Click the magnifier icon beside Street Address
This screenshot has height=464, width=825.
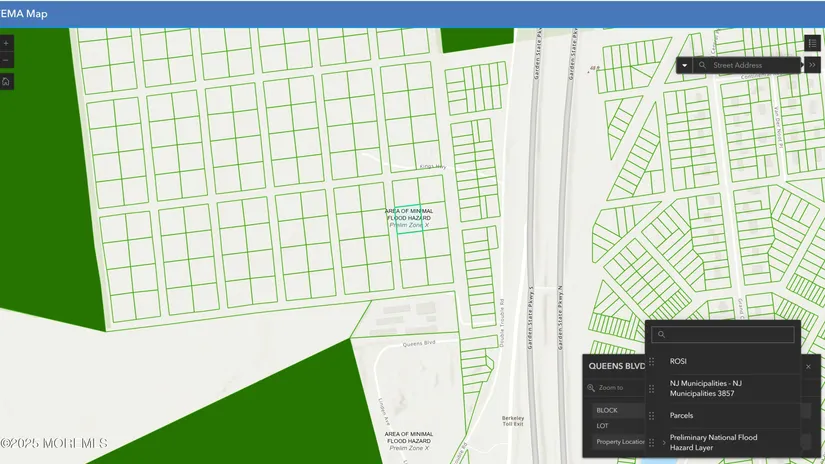[703, 65]
